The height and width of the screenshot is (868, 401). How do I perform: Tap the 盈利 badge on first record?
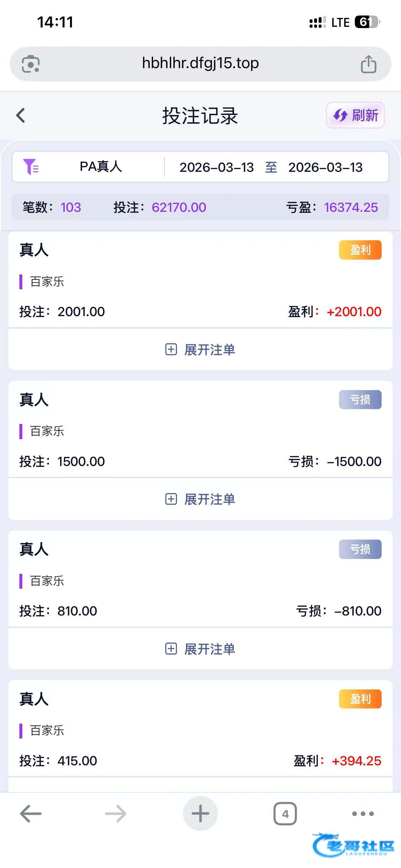(360, 250)
